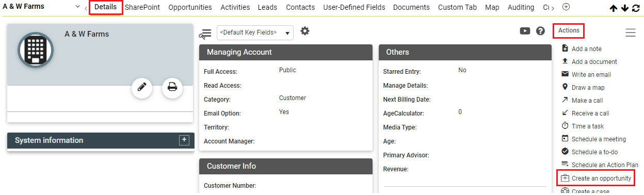Click the print icon on account card
This screenshot has width=644, height=195.
172,88
